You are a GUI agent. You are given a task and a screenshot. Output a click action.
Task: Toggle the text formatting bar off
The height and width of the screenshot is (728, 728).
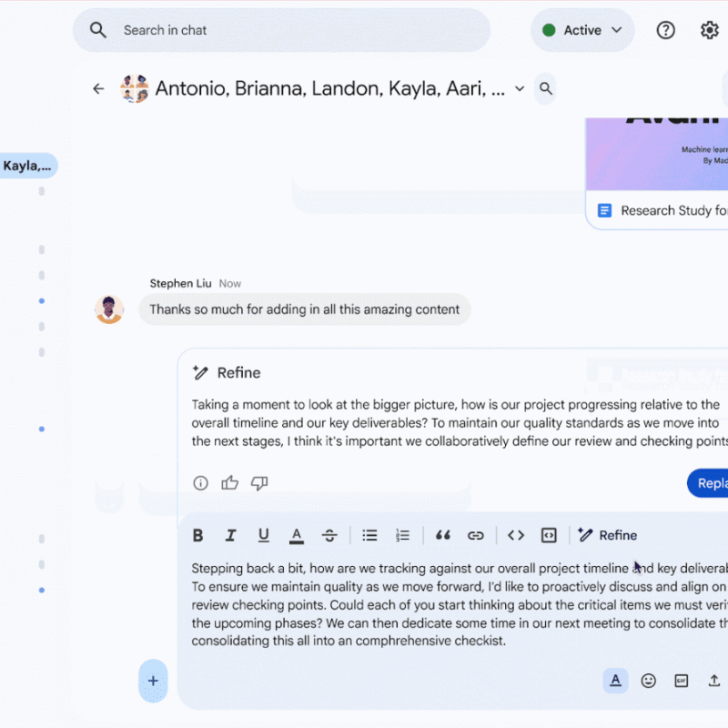click(x=616, y=680)
